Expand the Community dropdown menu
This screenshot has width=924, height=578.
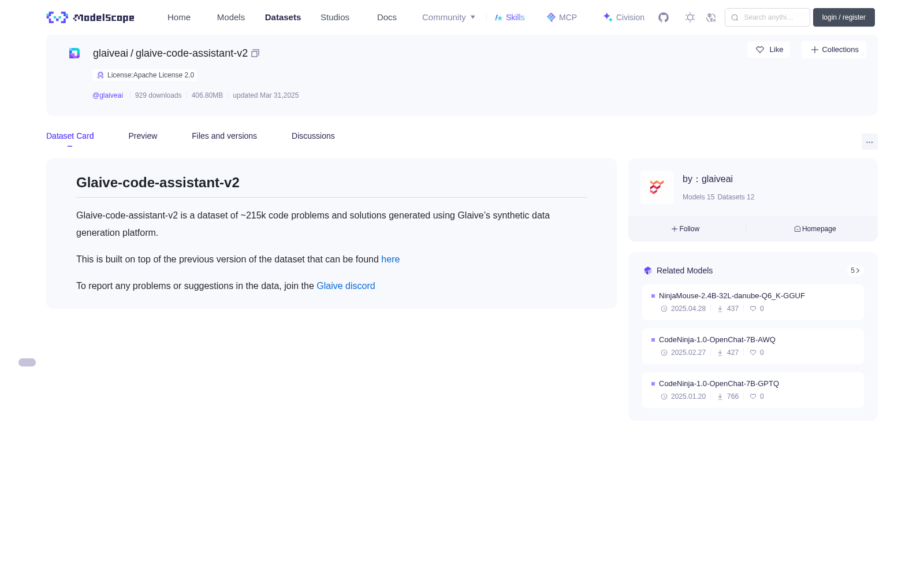tap(449, 17)
